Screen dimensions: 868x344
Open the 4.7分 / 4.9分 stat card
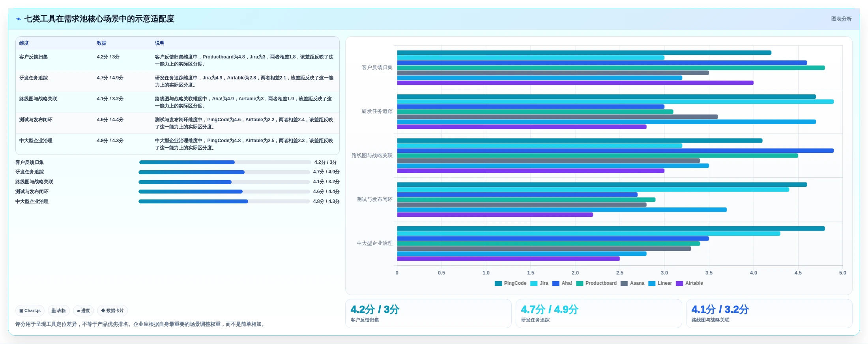599,314
